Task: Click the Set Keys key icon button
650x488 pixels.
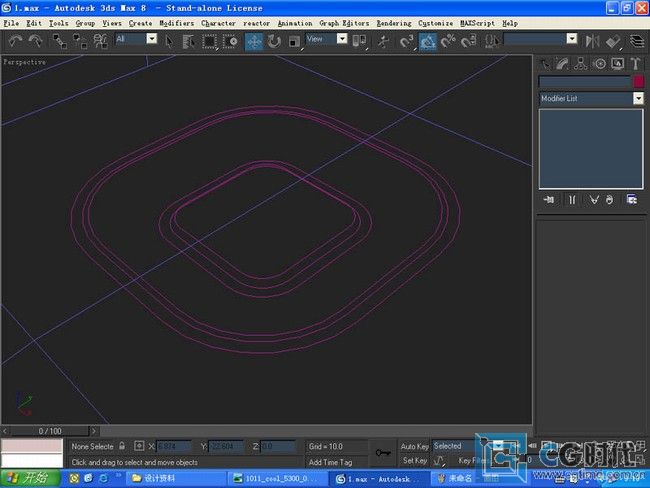Action: (x=383, y=453)
